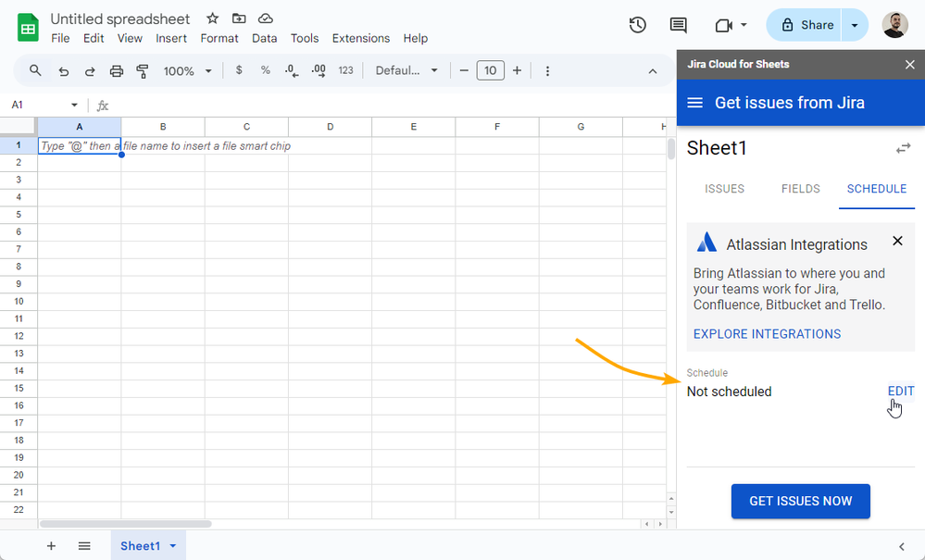Show side panel chevron at bottom right
This screenshot has height=560, width=925.
pos(902,546)
